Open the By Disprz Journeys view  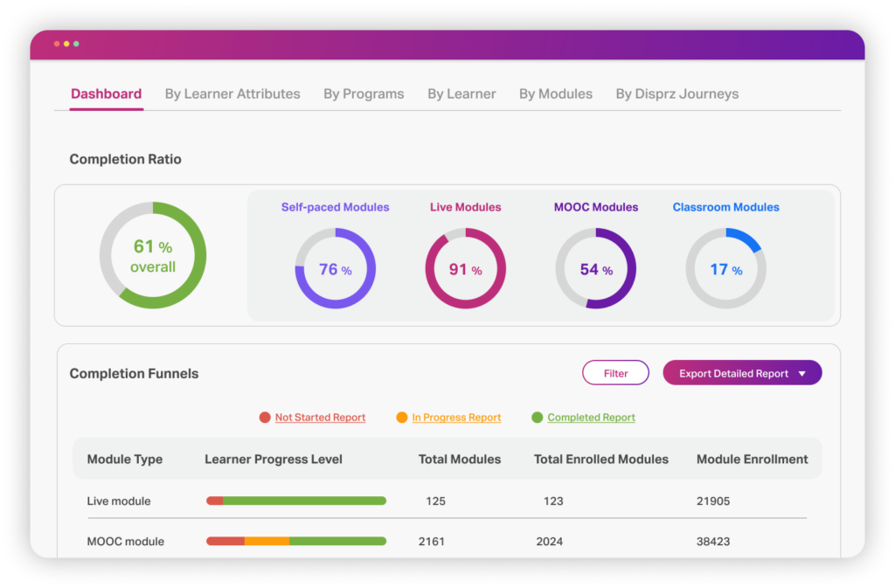[676, 93]
